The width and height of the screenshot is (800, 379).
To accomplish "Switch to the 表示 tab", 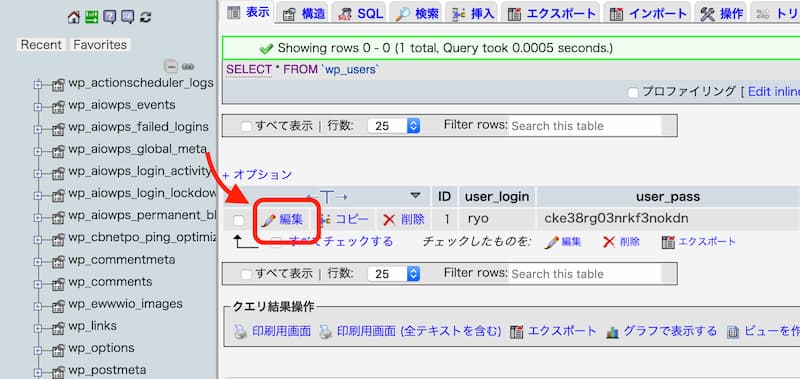I will pyautogui.click(x=248, y=12).
